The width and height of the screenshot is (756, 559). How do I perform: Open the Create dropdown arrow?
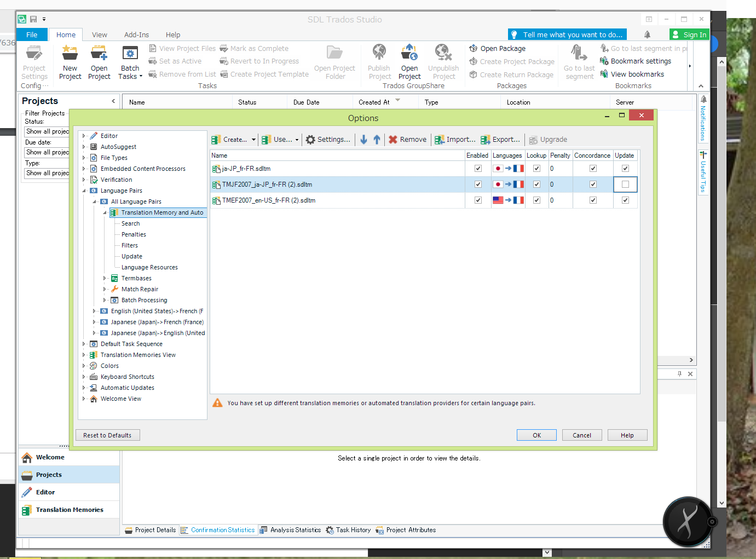click(253, 140)
